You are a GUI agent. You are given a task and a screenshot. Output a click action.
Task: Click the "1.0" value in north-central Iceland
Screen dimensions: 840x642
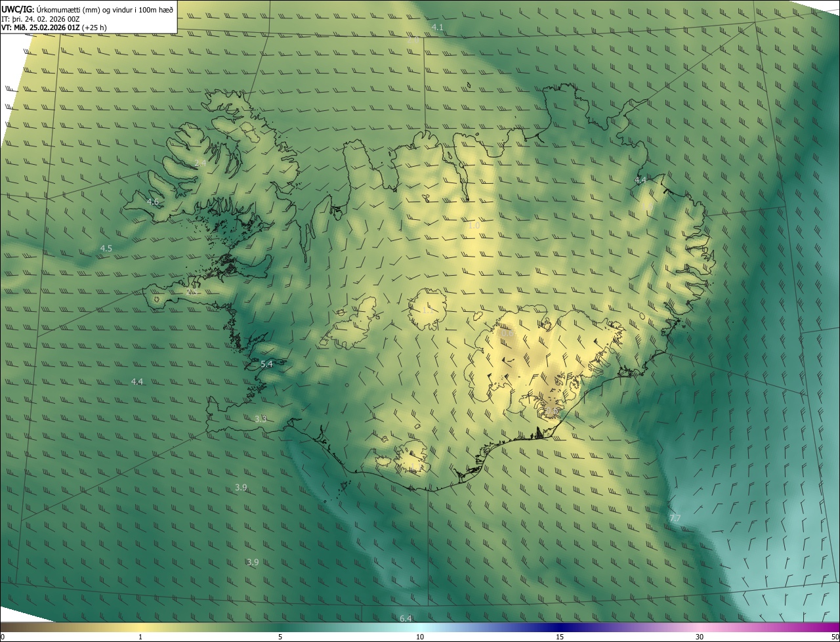pyautogui.click(x=474, y=225)
